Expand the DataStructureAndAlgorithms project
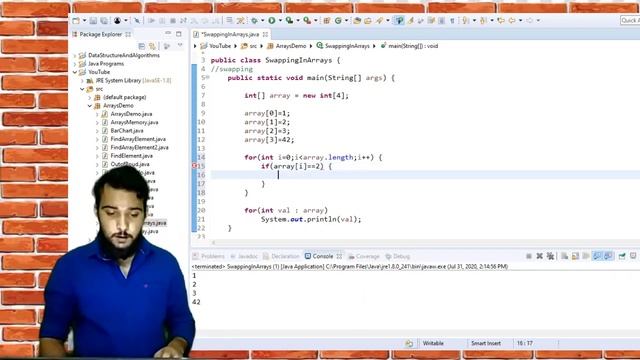The width and height of the screenshot is (640, 360). tap(75, 55)
